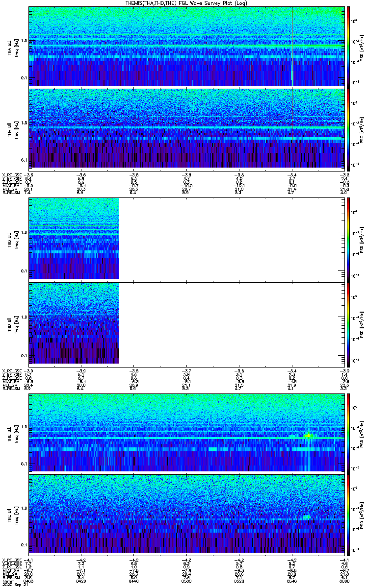Click the '0600' time tick label
Screen dimensions: 368x588
[x=343, y=581]
